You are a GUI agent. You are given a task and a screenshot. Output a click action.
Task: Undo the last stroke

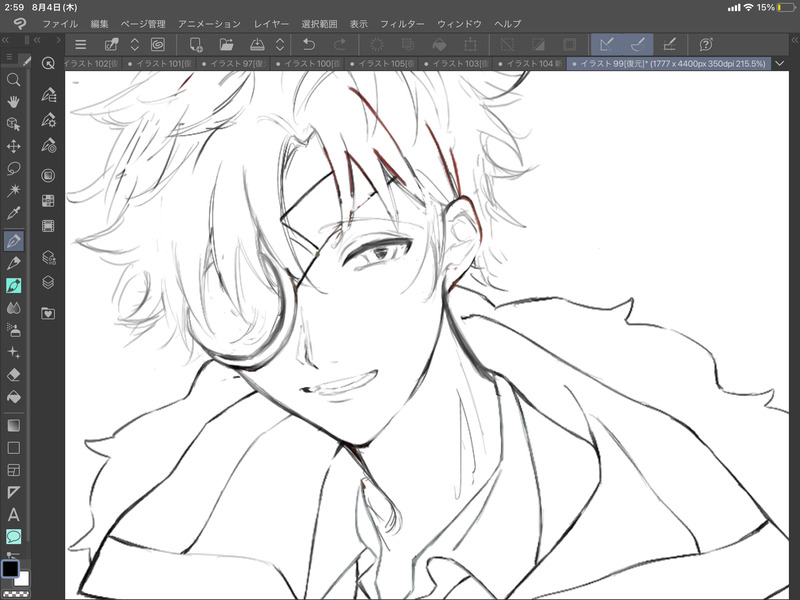309,44
